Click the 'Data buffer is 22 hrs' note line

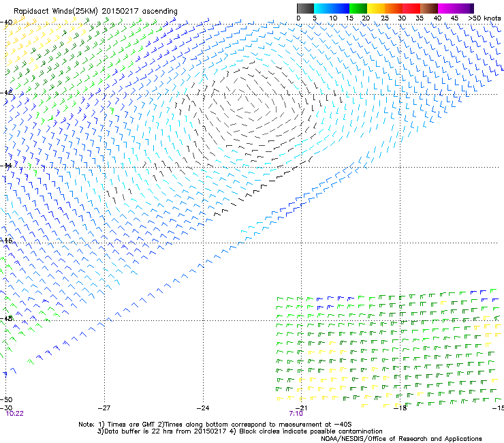[x=240, y=431]
